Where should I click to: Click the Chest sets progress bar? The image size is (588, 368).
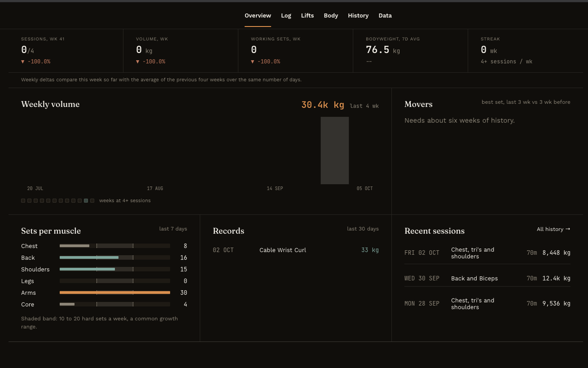pos(115,246)
